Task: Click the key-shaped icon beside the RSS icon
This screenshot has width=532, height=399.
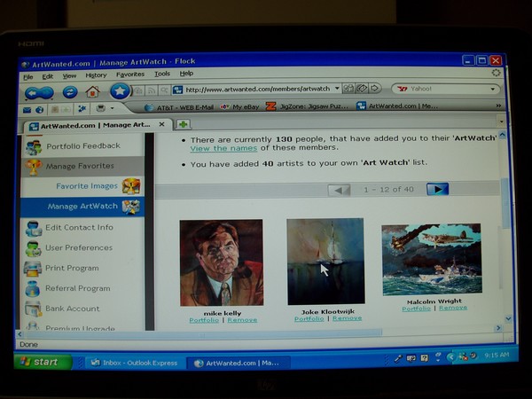Action: coord(163,90)
